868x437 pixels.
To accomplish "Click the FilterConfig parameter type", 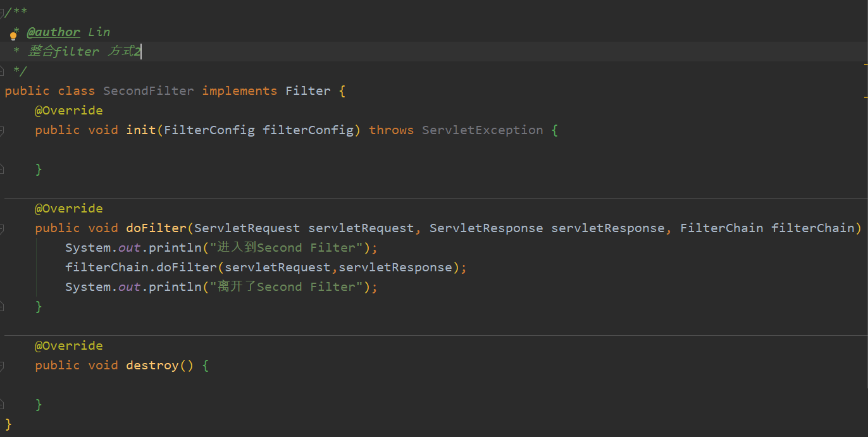I will pos(209,130).
